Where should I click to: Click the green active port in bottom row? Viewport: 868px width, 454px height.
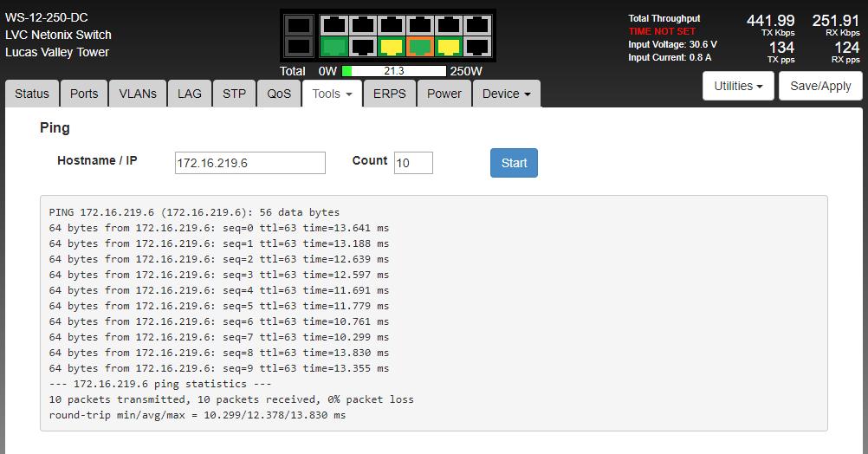334,47
